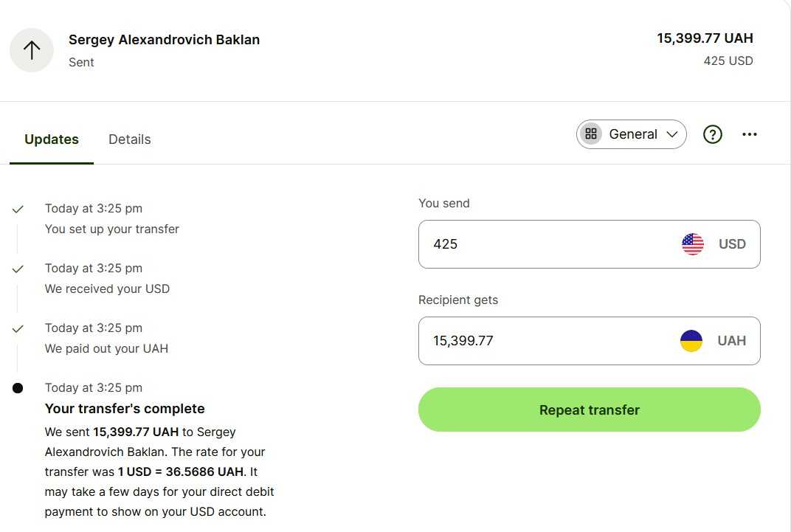This screenshot has height=532, width=791.
Task: Open the UAH currency selector
Action: pos(731,341)
